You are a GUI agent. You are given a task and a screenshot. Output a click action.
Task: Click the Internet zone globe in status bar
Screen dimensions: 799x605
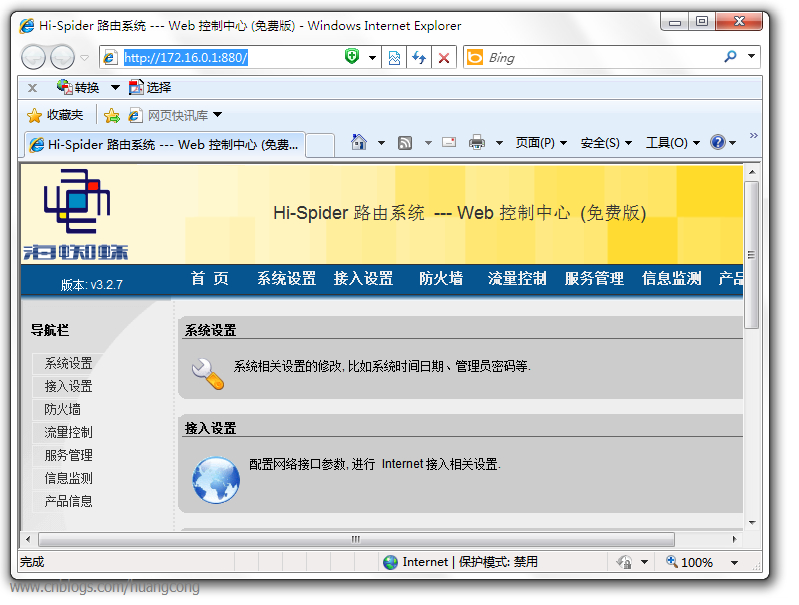[x=390, y=562]
